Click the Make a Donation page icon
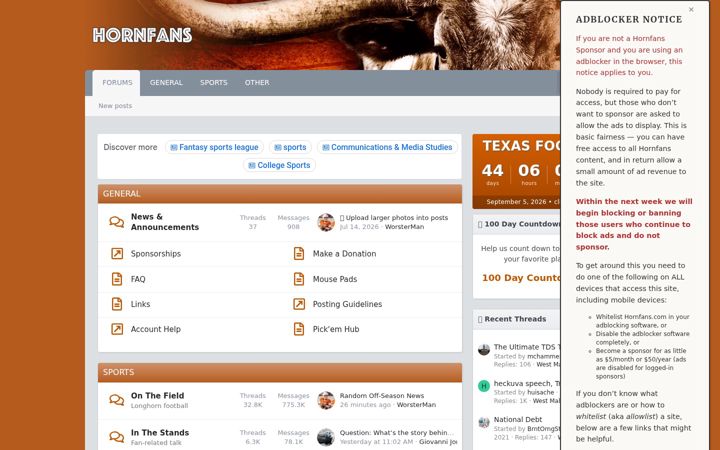Screen dimensions: 720x450 tap(299, 253)
